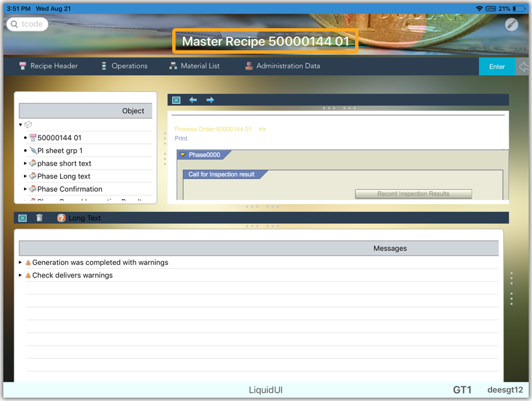Expand the Phase Long text node
532x401 pixels.
click(25, 176)
